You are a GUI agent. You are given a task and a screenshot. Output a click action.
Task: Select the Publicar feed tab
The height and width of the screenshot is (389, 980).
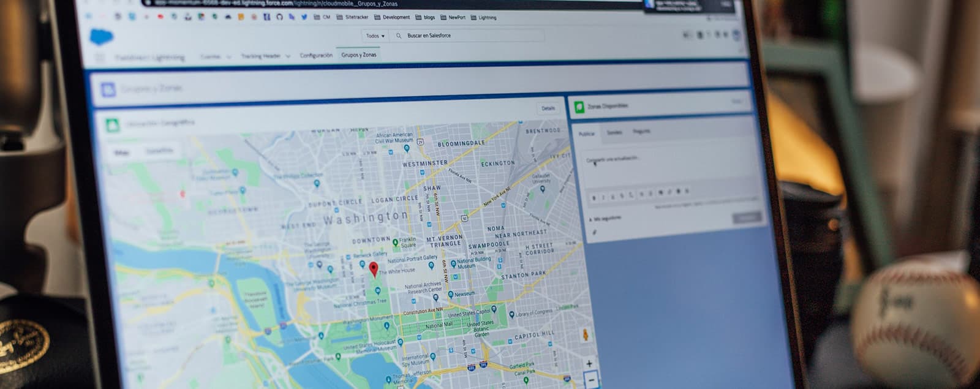pos(587,134)
